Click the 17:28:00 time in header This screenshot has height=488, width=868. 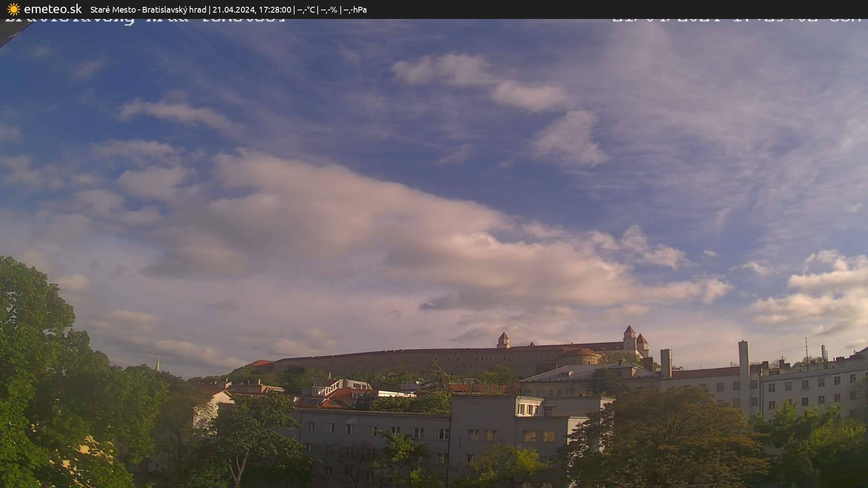click(x=275, y=9)
